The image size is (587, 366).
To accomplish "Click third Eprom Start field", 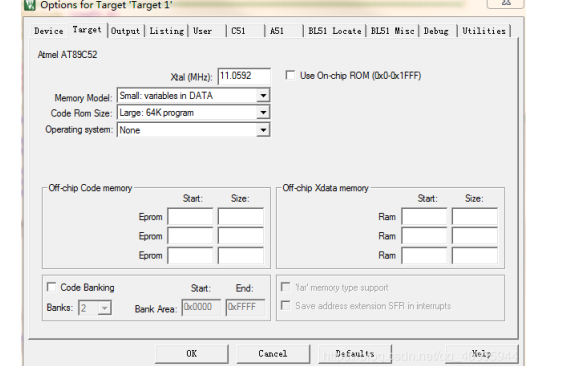I will 190,256.
